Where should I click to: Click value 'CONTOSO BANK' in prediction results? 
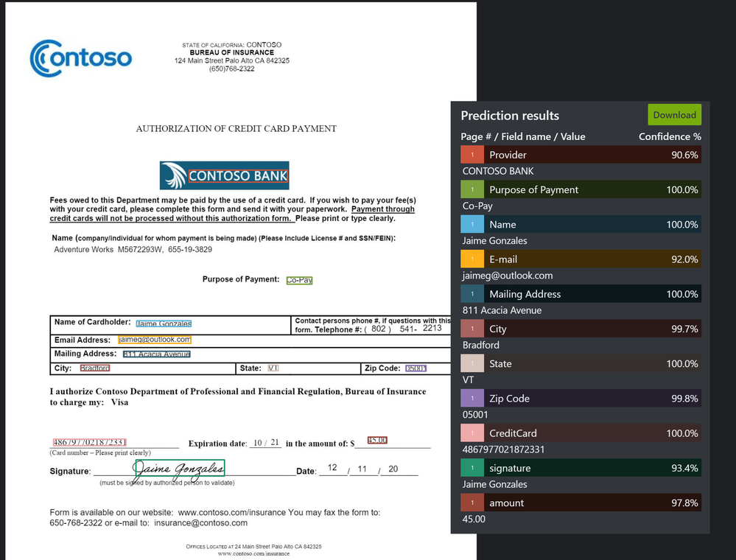(x=498, y=171)
